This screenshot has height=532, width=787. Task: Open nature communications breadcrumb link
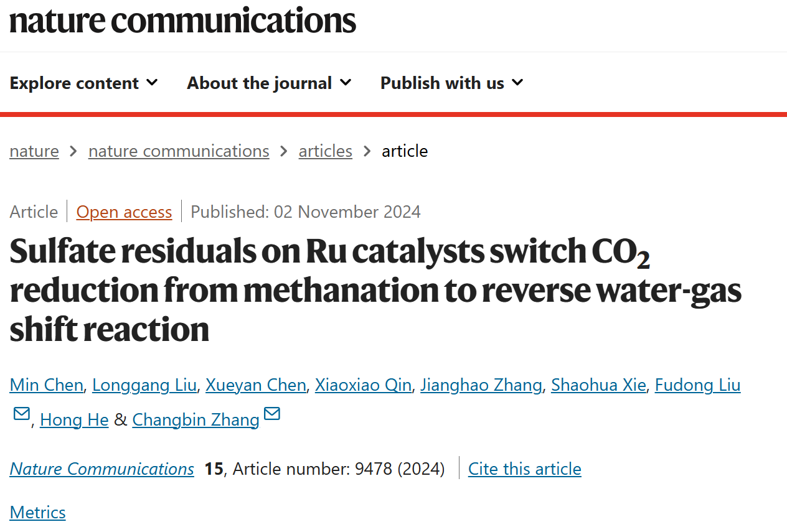179,151
